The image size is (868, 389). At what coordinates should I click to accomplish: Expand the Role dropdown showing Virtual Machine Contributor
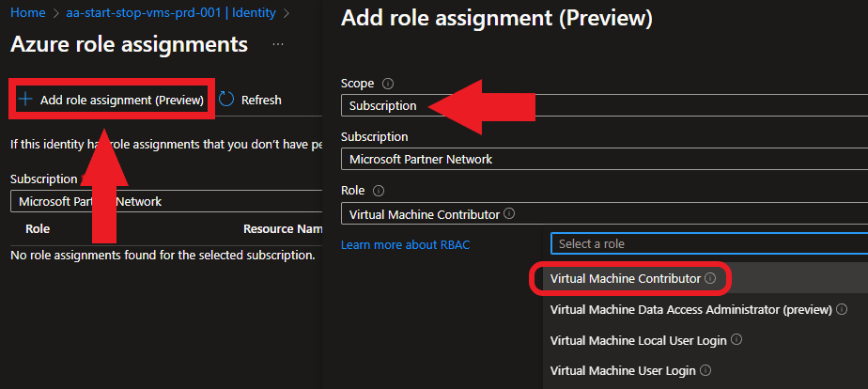601,214
